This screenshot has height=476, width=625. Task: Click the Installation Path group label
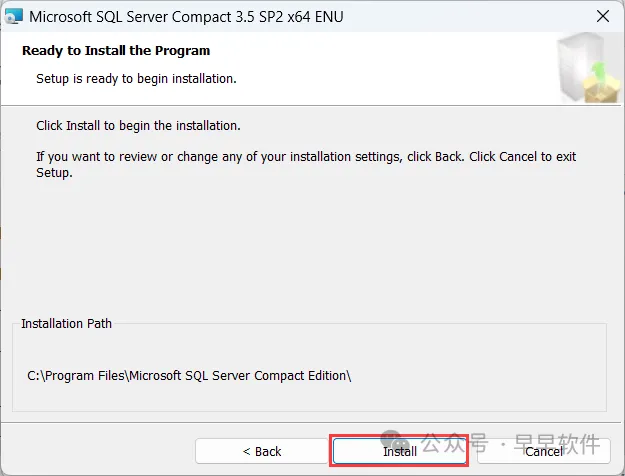pyautogui.click(x=66, y=323)
